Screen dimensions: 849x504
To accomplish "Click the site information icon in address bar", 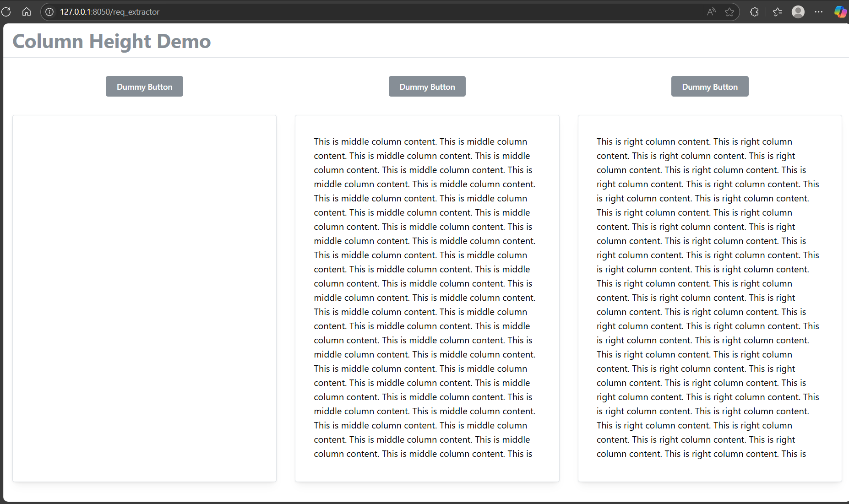I will tap(49, 12).
